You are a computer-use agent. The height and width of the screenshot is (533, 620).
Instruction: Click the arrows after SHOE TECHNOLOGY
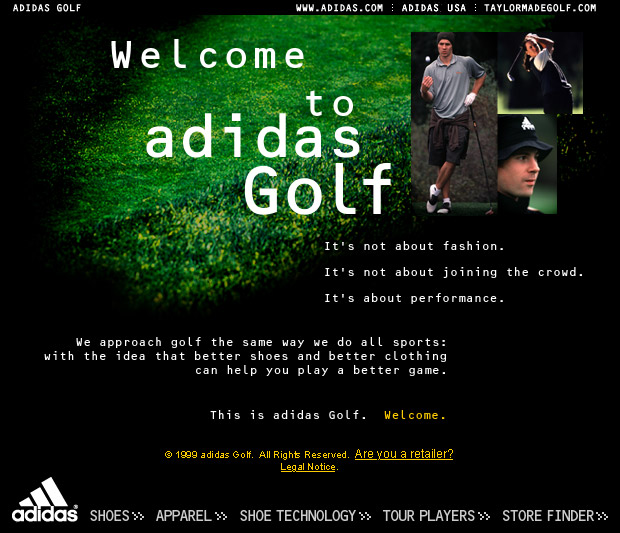pos(365,516)
